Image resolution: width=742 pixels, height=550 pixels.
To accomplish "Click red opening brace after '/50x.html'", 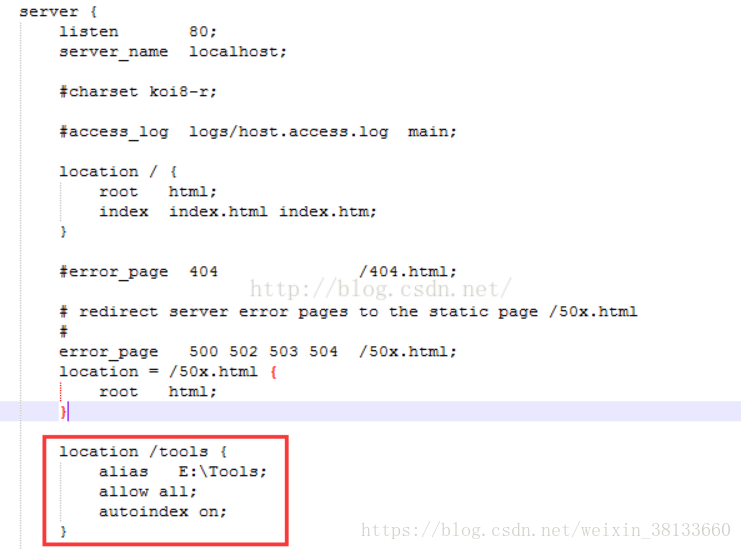I will (274, 372).
